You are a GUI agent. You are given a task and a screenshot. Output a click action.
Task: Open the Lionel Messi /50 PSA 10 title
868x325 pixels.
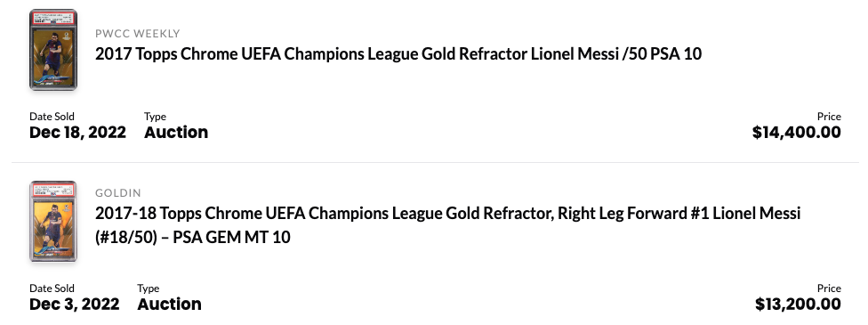(398, 54)
